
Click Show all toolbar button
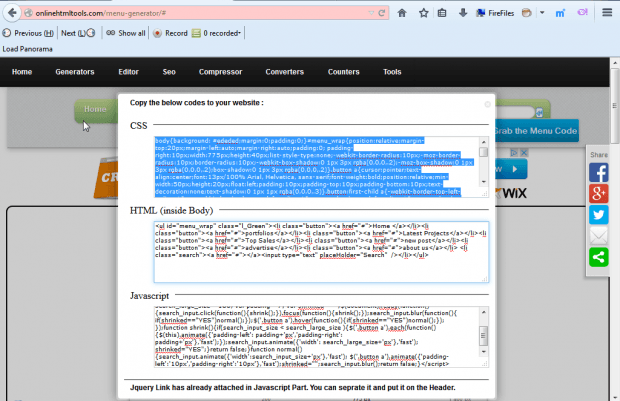(x=126, y=33)
